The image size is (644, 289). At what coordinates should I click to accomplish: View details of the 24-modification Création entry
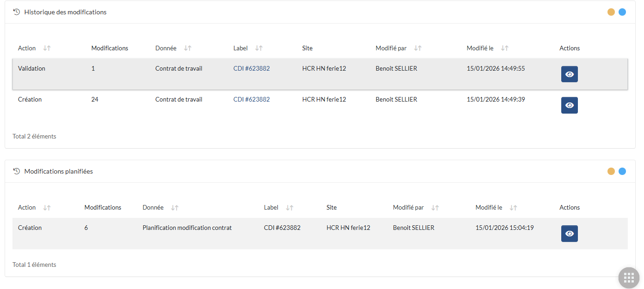(569, 105)
